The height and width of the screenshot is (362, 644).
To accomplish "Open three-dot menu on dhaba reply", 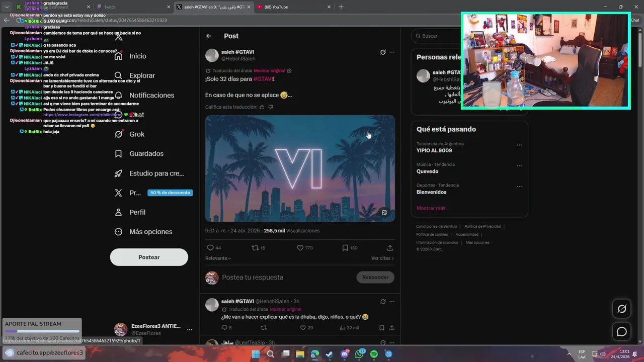I will (392, 302).
